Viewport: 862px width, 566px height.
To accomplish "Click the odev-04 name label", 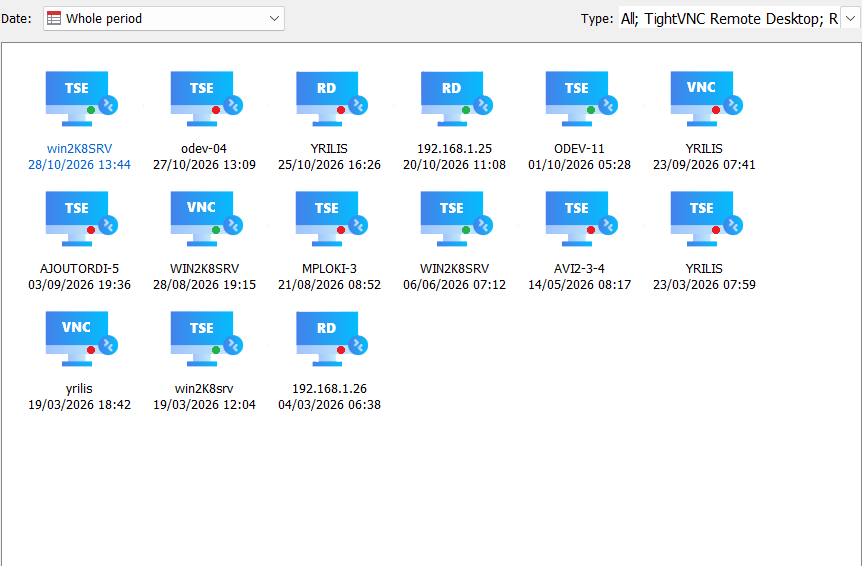I will [x=204, y=149].
